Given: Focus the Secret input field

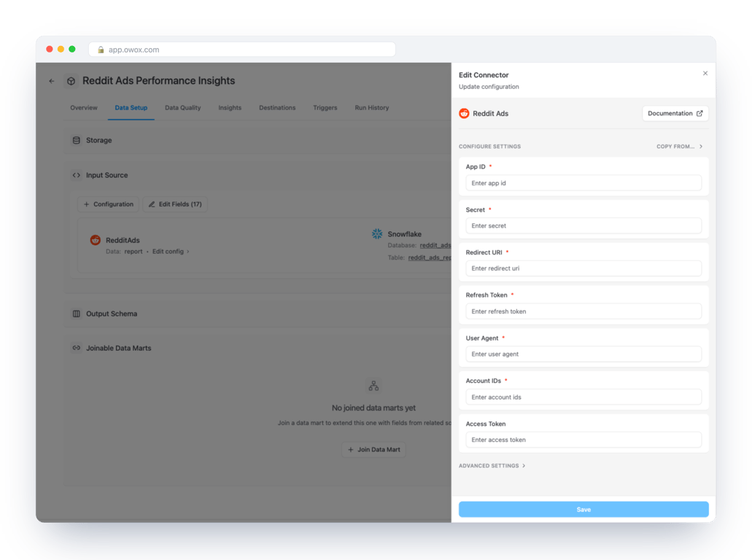Looking at the screenshot, I should pos(584,226).
